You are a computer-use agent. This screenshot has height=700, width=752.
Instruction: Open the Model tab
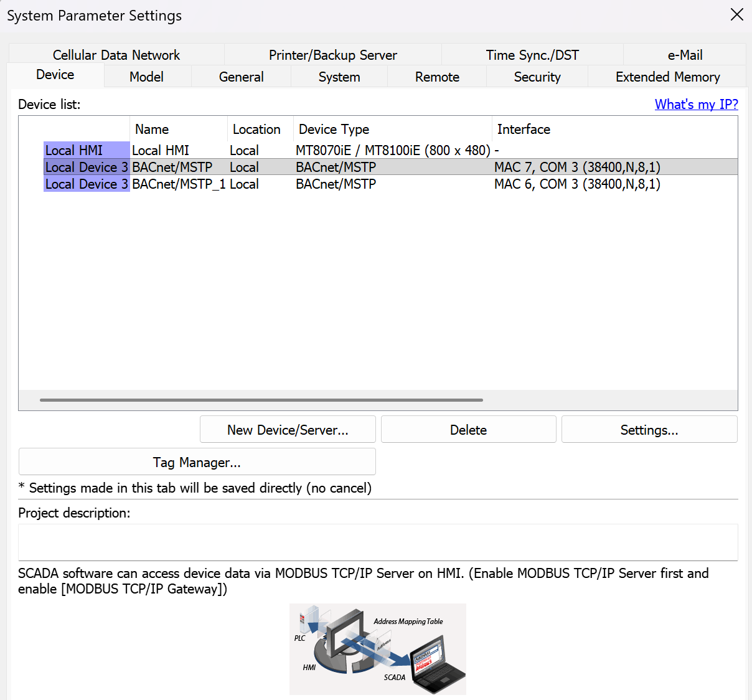pyautogui.click(x=146, y=77)
